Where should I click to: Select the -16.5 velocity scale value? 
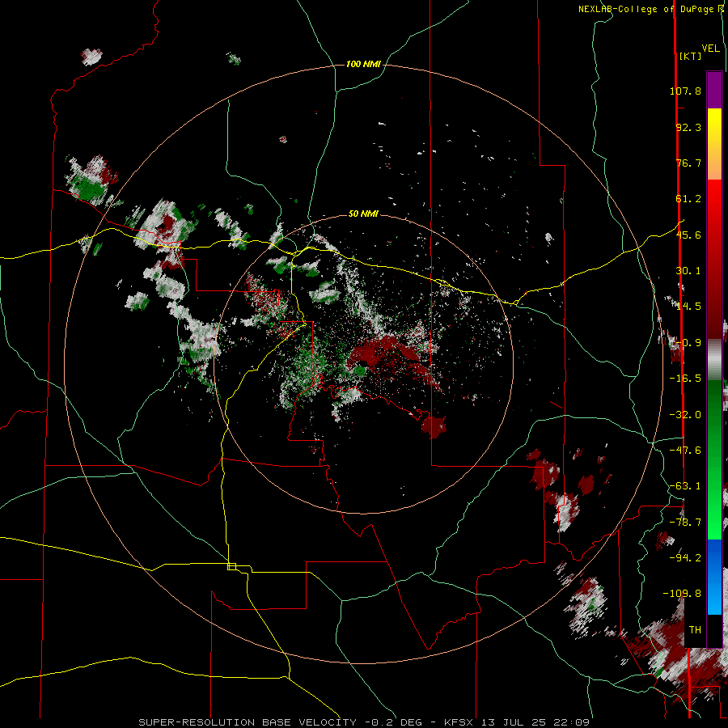click(x=685, y=379)
